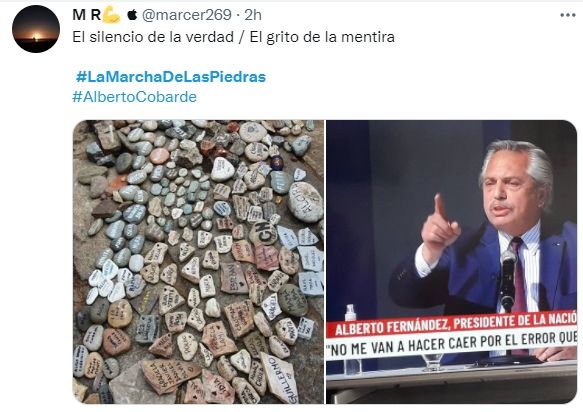Open the display name "M R" profile
Viewport: 583px width, 412px height.
tap(87, 15)
